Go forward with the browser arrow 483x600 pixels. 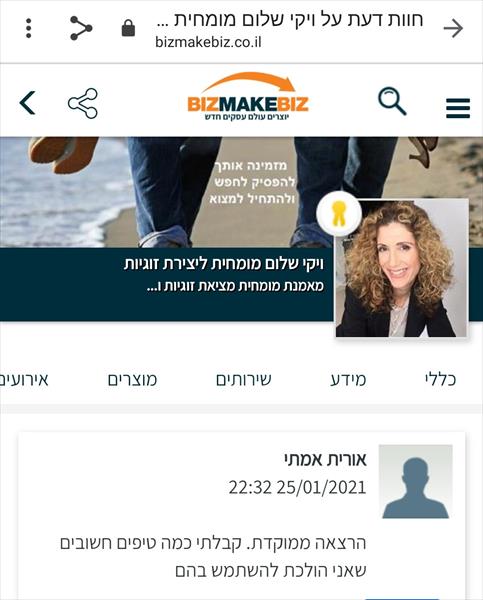click(x=453, y=28)
